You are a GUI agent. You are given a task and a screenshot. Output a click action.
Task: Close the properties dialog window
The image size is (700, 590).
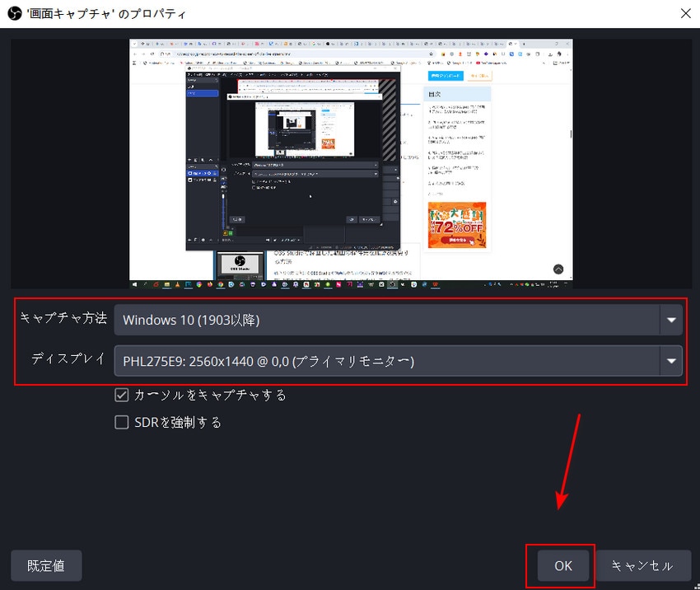[686, 13]
